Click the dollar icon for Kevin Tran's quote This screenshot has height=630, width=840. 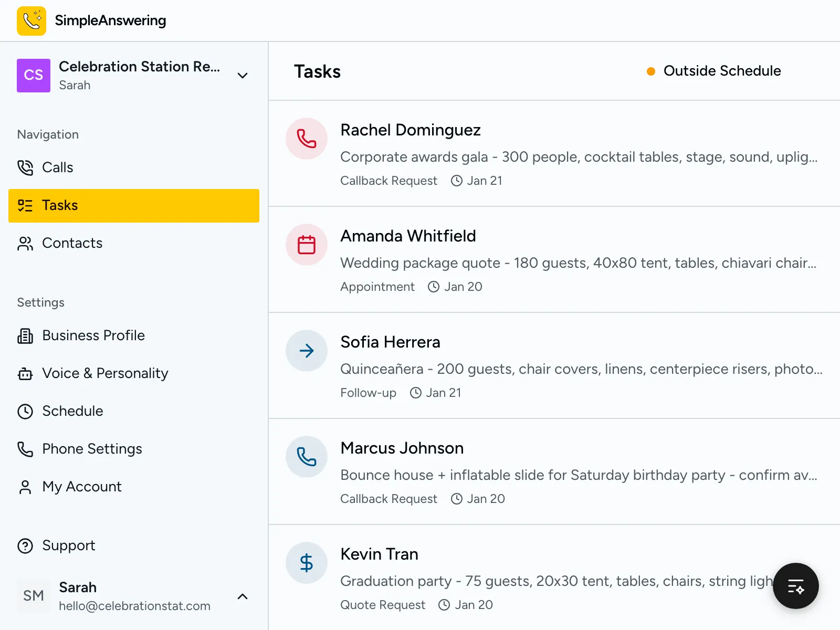[x=307, y=562]
